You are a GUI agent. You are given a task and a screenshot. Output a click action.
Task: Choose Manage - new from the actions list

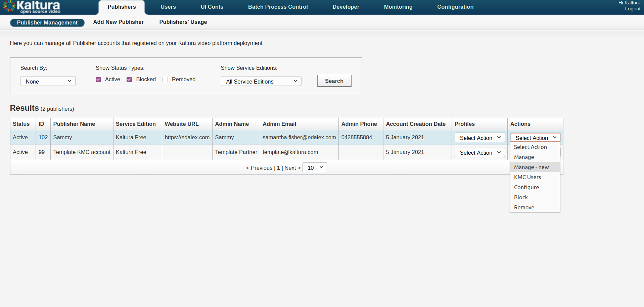pos(535,167)
